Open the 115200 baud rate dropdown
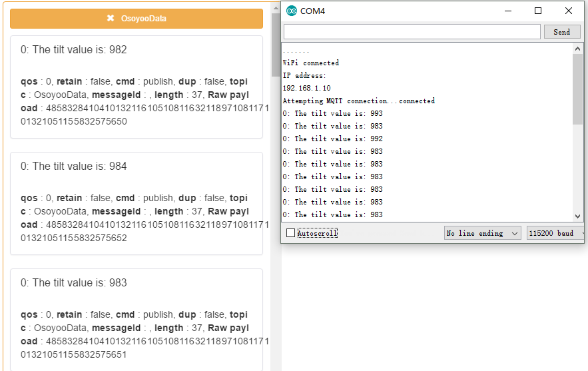Viewport: 588px width, 371px height. click(x=555, y=233)
